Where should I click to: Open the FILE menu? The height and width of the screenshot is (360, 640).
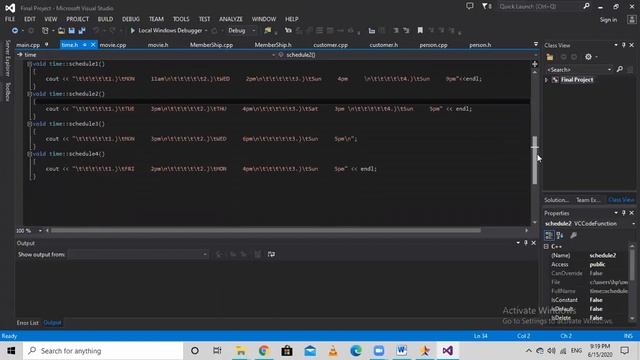(10, 19)
